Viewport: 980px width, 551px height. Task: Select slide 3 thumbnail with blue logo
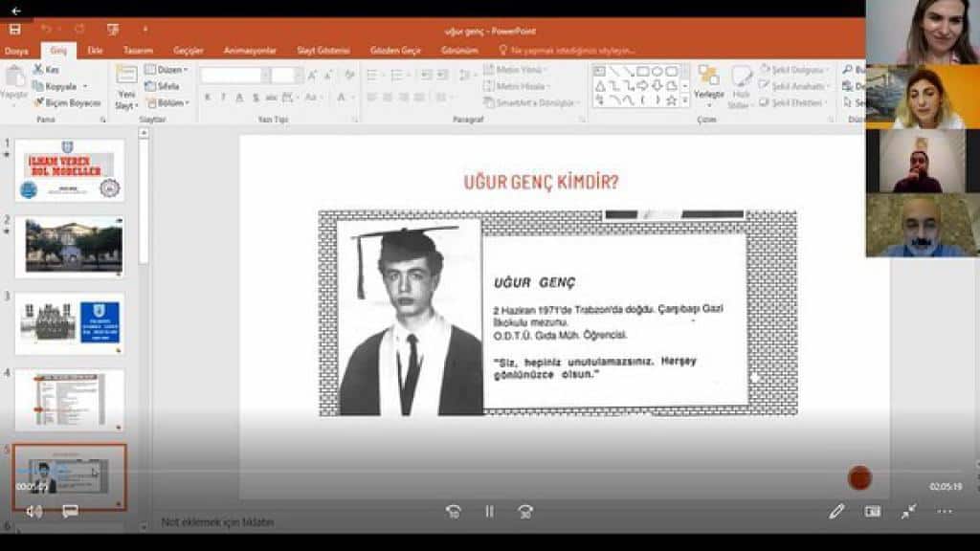69,323
